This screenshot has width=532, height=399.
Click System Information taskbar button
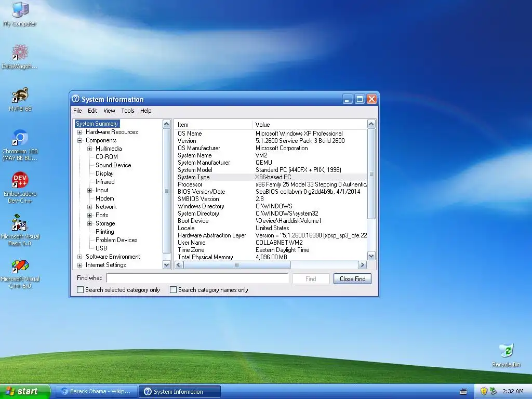pyautogui.click(x=180, y=392)
